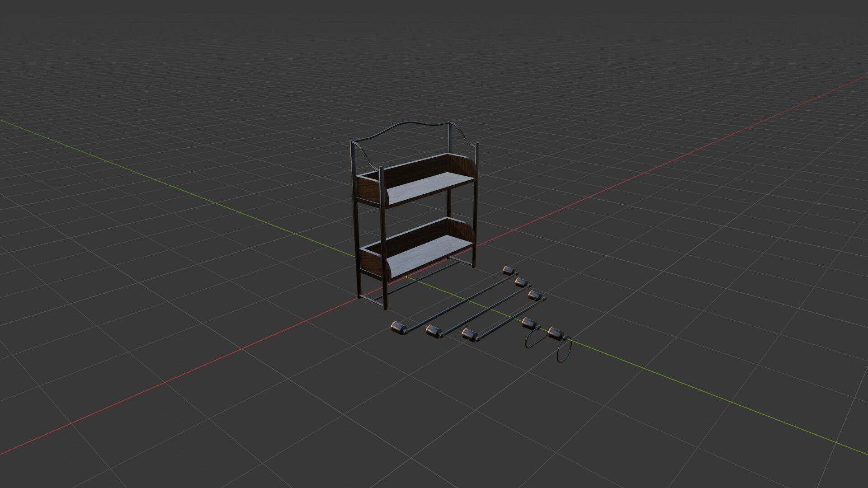Image resolution: width=868 pixels, height=488 pixels.
Task: Select the wall mount of longest bar's near end
Action: 398,328
